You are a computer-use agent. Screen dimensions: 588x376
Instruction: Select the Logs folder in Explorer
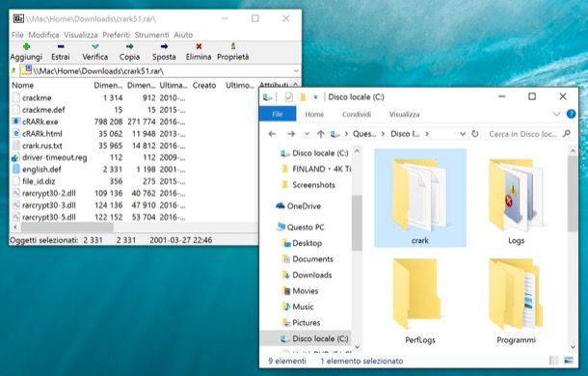pos(516,201)
